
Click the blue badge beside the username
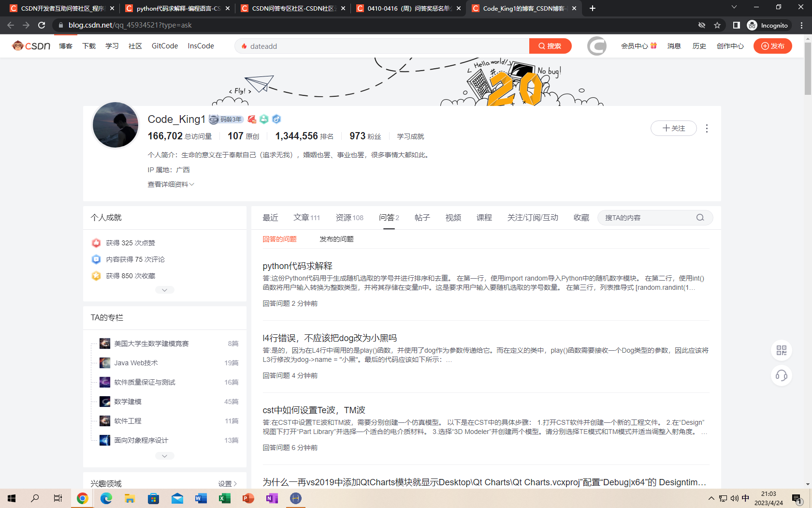point(276,119)
